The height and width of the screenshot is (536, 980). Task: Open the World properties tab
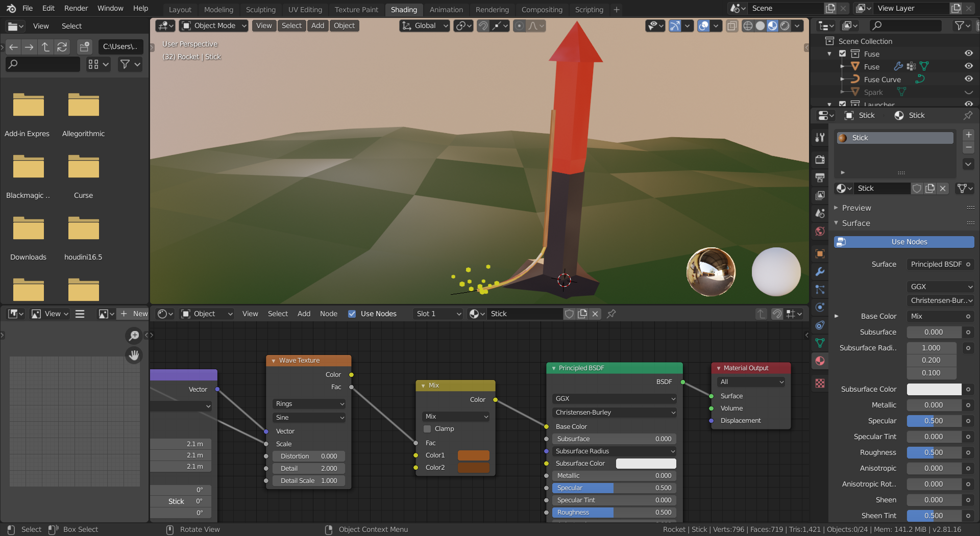[x=820, y=231]
